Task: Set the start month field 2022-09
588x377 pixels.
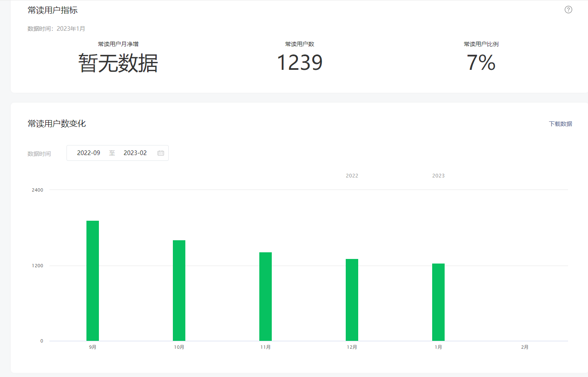Action: point(89,153)
